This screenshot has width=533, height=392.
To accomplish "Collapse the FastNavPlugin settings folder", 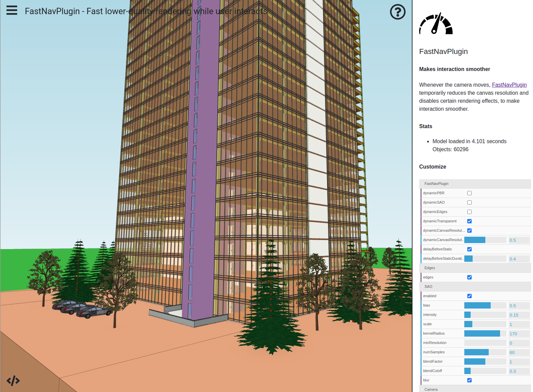I will 475,184.
